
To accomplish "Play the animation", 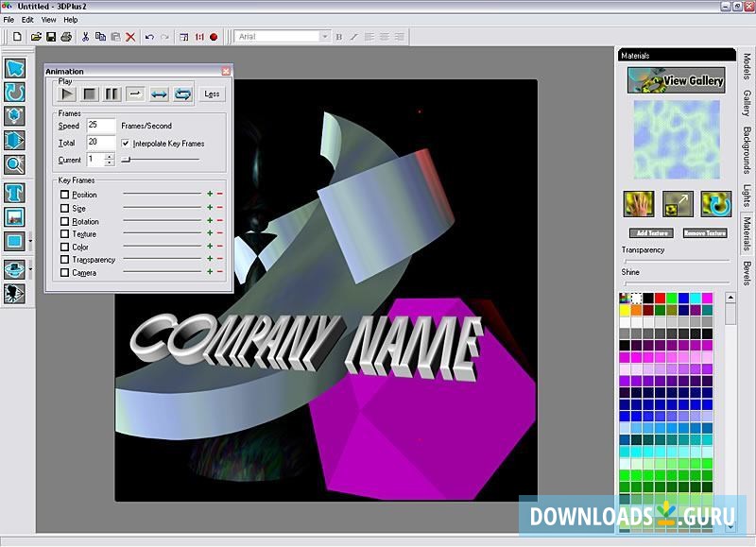I will pyautogui.click(x=66, y=94).
